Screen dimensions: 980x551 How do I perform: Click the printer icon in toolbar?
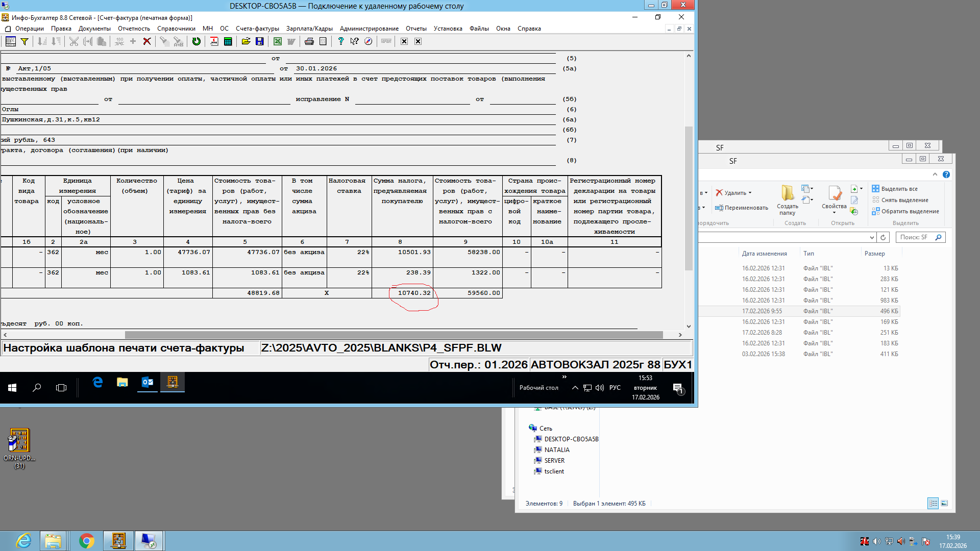pos(309,41)
